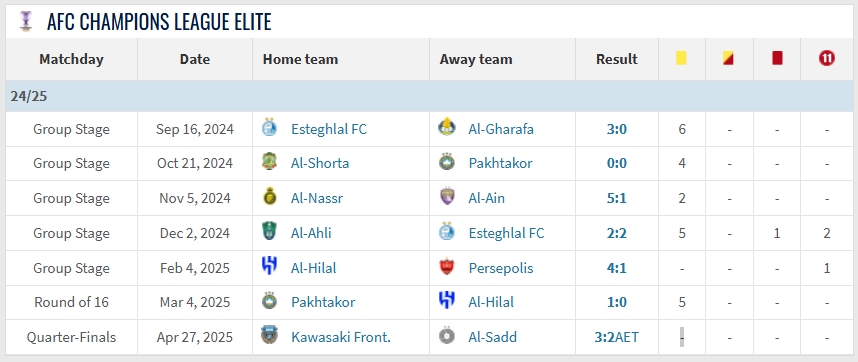Click the Pakhtakor home team link
The image size is (858, 362).
[323, 302]
